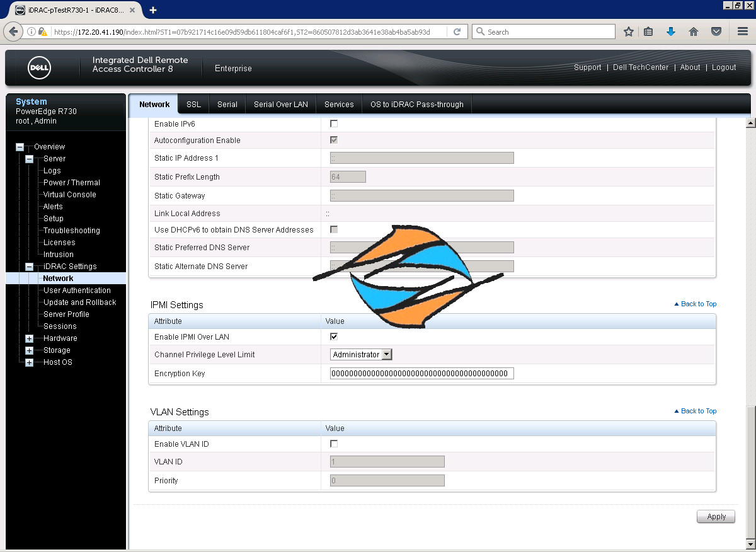The image size is (756, 552).
Task: Click the Encryption Key input field
Action: click(x=422, y=374)
